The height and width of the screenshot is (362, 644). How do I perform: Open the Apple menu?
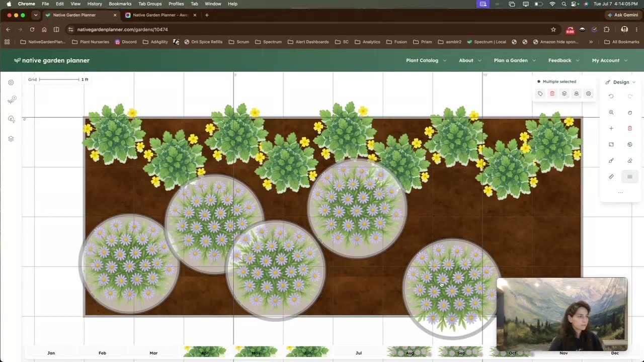click(x=9, y=4)
